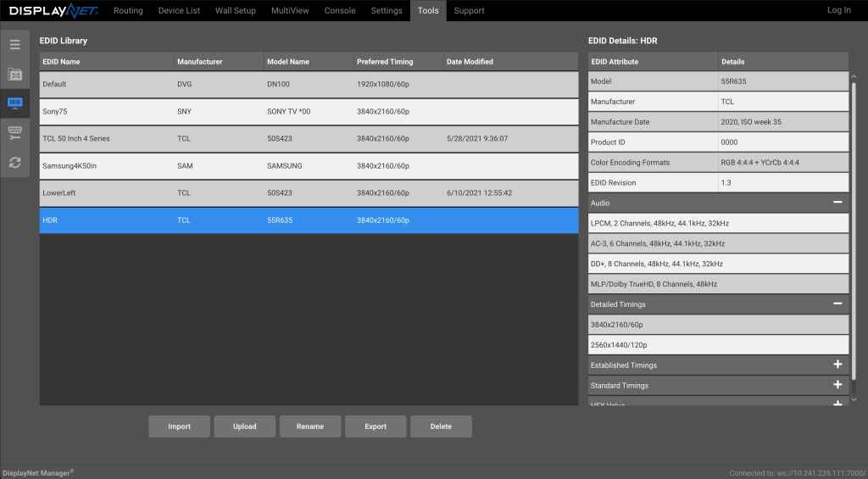Click the Manufacture Date value 2020, ISO week 35
This screenshot has width=868, height=479.
[x=751, y=121]
